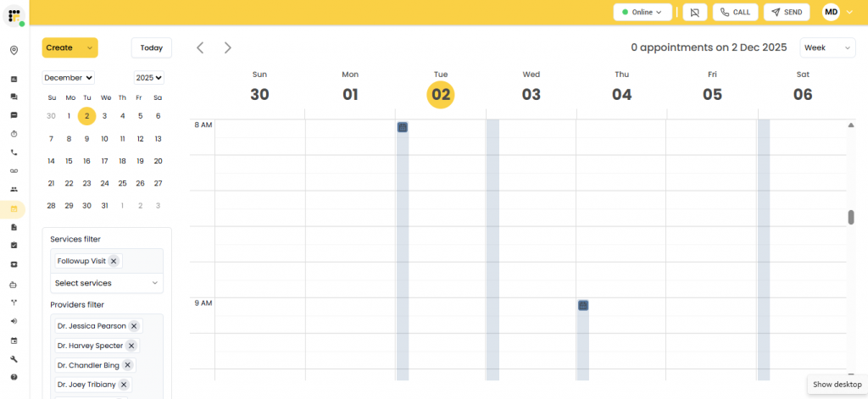
Task: Click the location pin sidebar icon
Action: pyautogui.click(x=14, y=51)
